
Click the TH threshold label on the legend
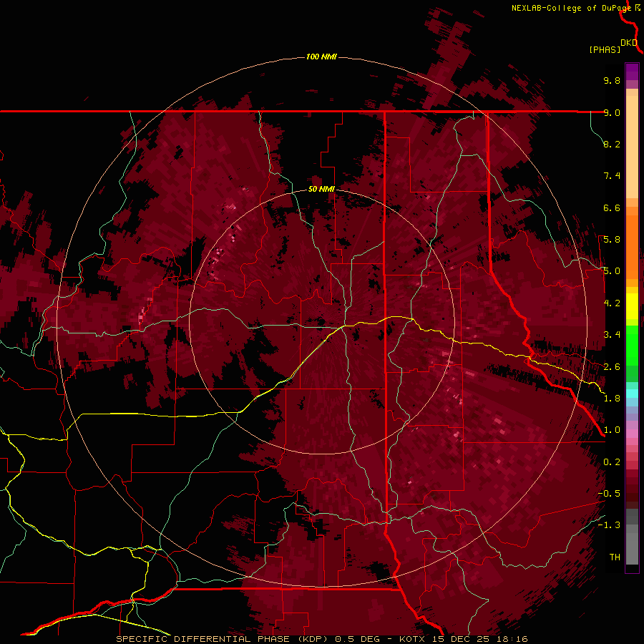(615, 557)
